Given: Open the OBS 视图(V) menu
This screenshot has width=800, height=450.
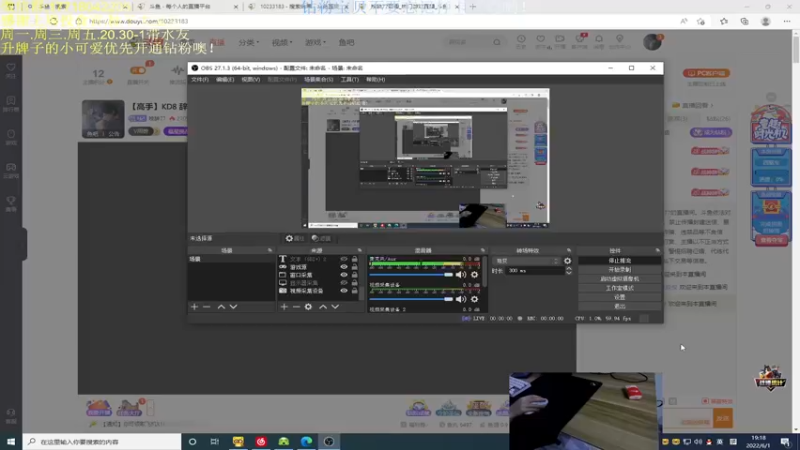Looking at the screenshot, I should [x=251, y=80].
